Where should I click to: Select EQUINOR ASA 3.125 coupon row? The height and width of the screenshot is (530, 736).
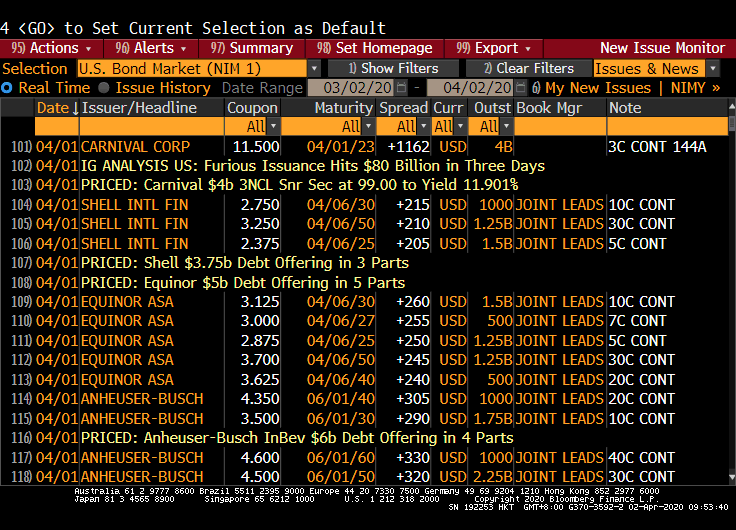point(364,302)
